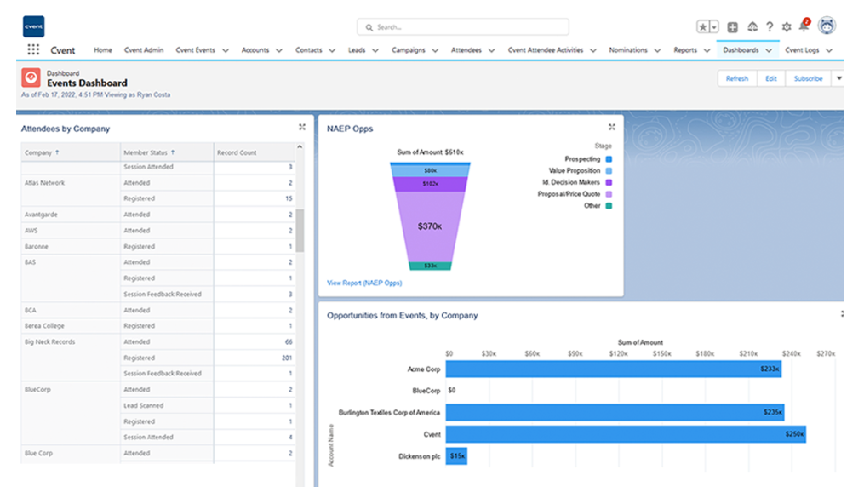Viewport: 864px width, 504px height.
Task: Open the Cvent Admin tab
Action: pos(144,49)
